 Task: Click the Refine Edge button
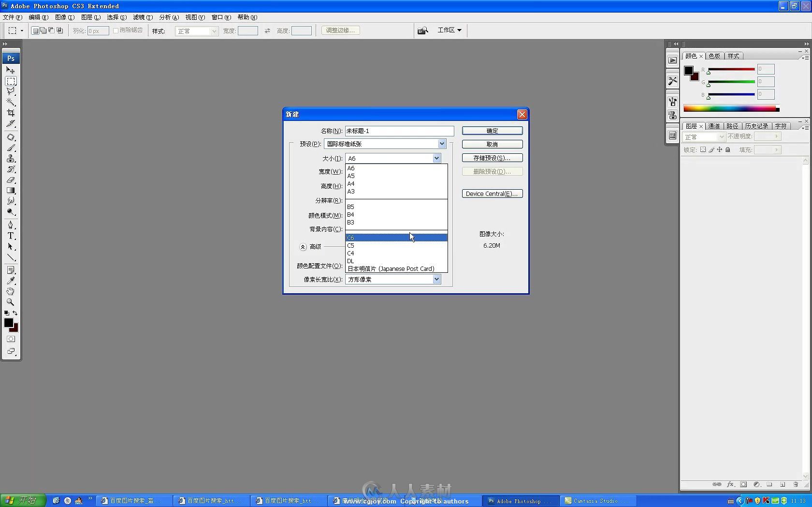(x=341, y=30)
